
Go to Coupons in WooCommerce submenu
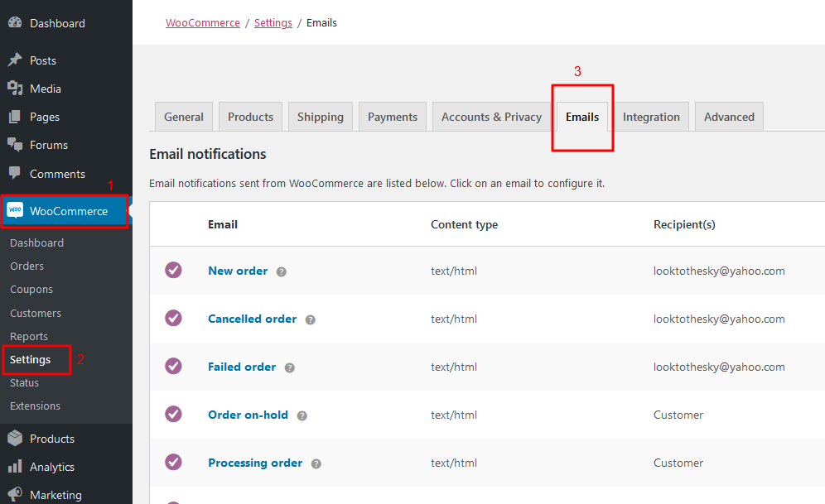coord(31,289)
